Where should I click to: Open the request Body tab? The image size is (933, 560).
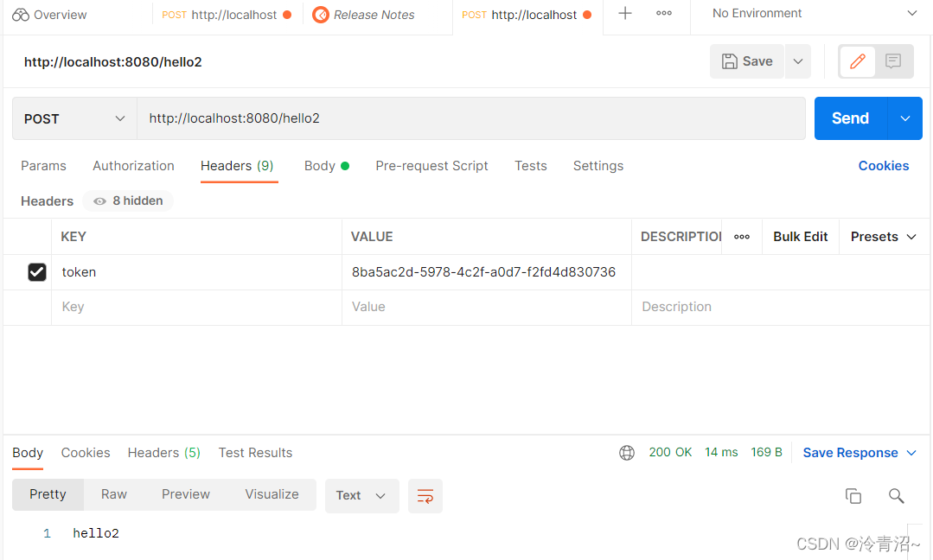326,166
